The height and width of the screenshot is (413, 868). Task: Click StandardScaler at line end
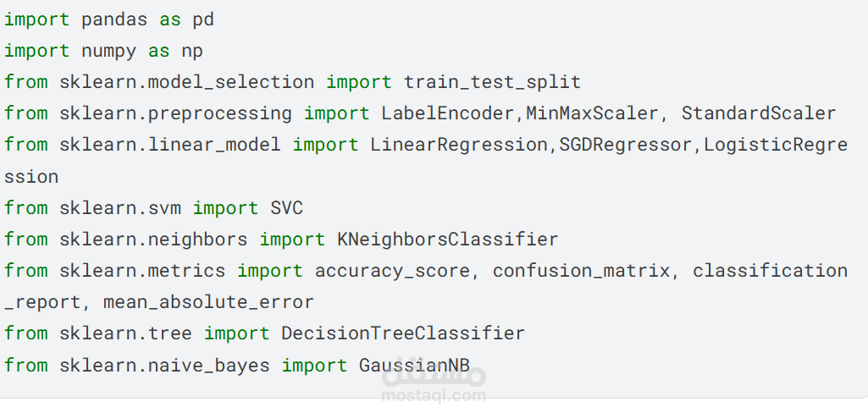click(x=759, y=113)
